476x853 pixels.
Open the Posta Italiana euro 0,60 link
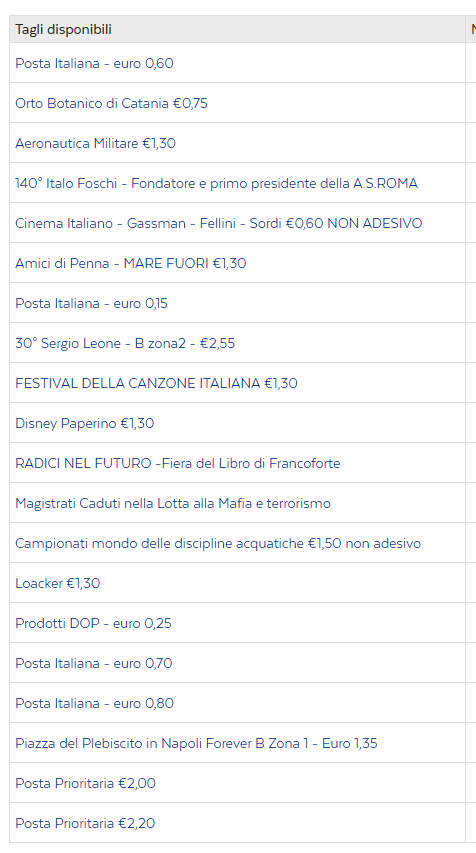tap(94, 64)
